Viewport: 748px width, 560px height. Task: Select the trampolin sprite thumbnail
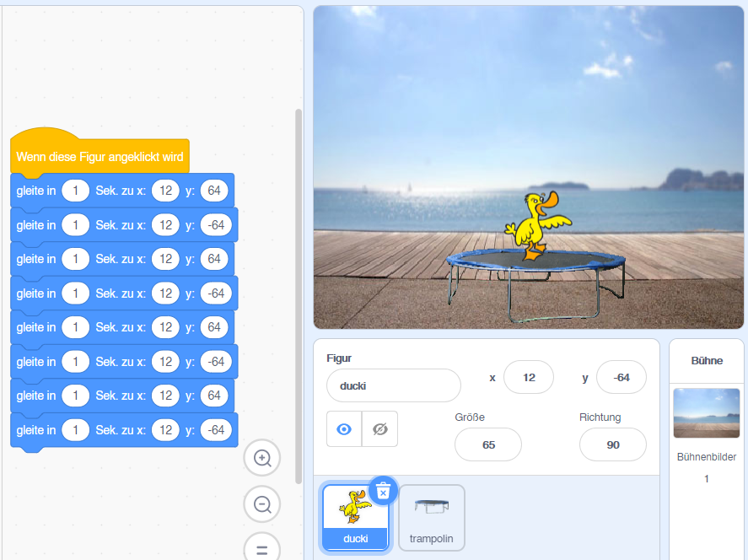coord(431,516)
